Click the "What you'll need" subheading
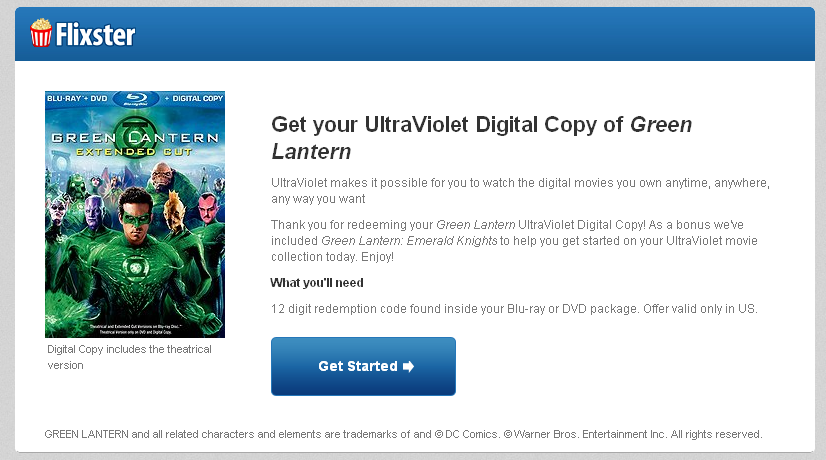826x460 pixels. 317,283
